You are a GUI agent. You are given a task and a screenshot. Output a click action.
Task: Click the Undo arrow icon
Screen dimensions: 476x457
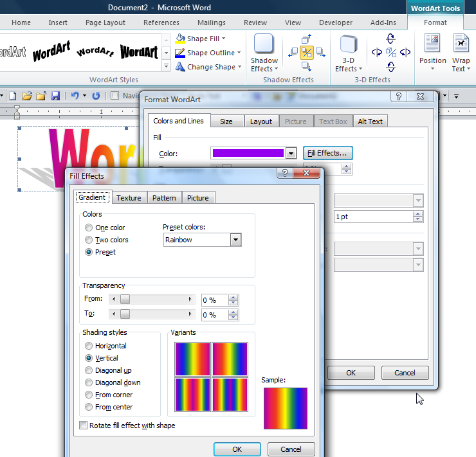(x=75, y=96)
